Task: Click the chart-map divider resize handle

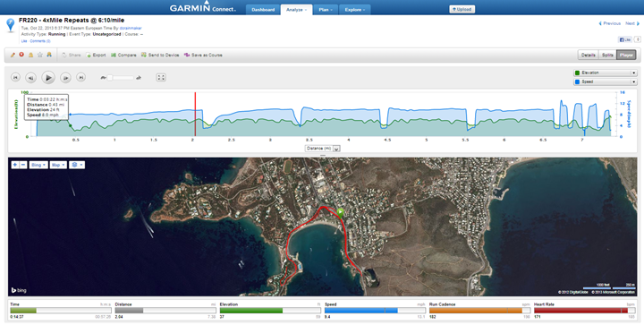Action: tap(322, 155)
